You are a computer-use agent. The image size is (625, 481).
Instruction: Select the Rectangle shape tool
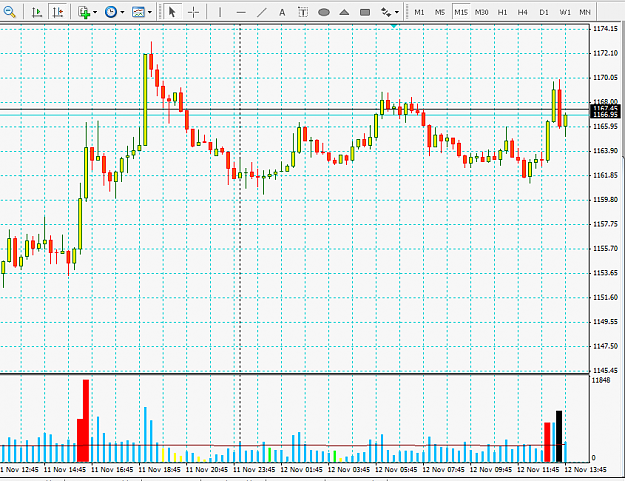tap(365, 12)
